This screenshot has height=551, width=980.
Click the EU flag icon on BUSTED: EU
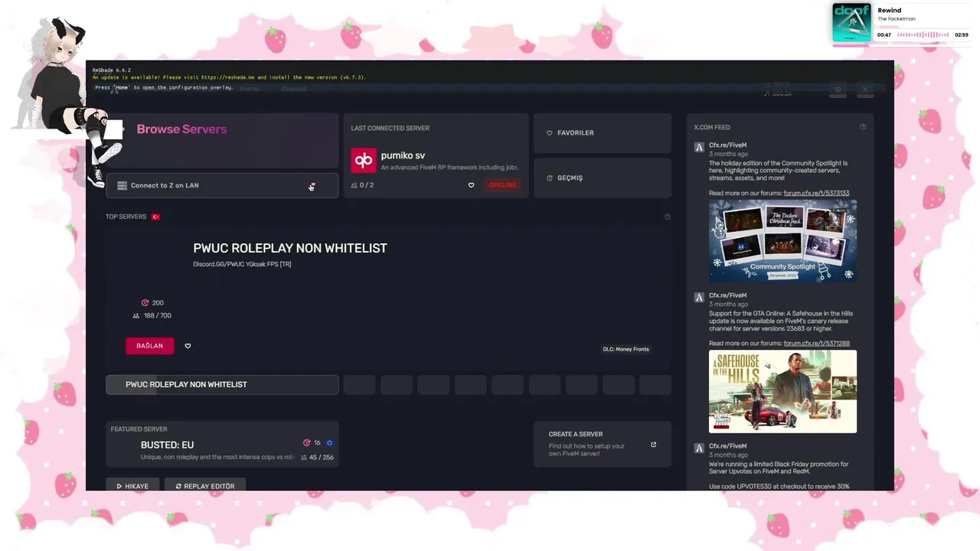(x=330, y=443)
